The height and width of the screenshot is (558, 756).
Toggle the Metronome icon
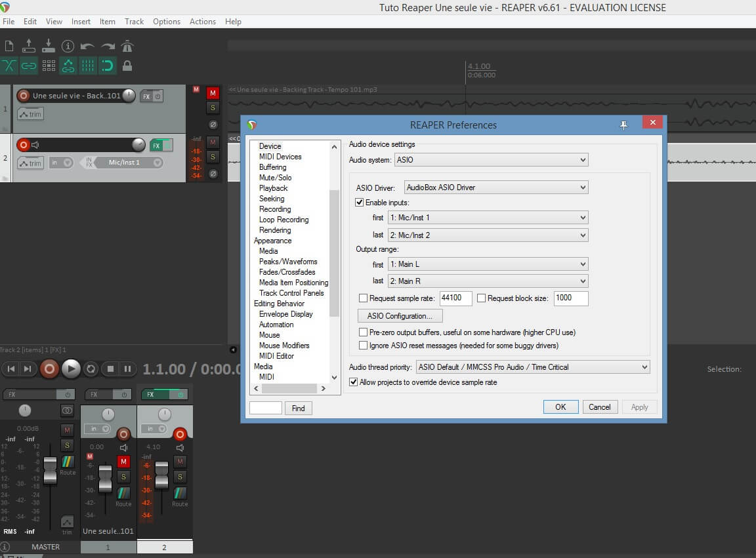[x=127, y=47]
